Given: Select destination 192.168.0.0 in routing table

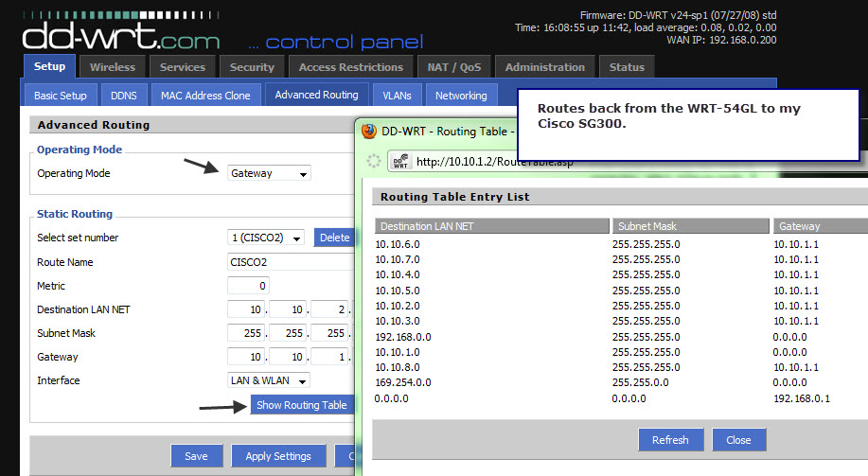Looking at the screenshot, I should (x=403, y=337).
